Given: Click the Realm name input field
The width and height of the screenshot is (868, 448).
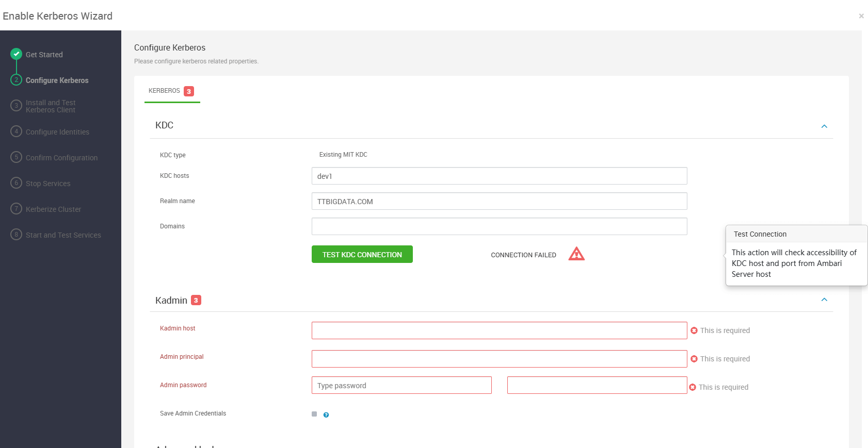Looking at the screenshot, I should [x=500, y=201].
